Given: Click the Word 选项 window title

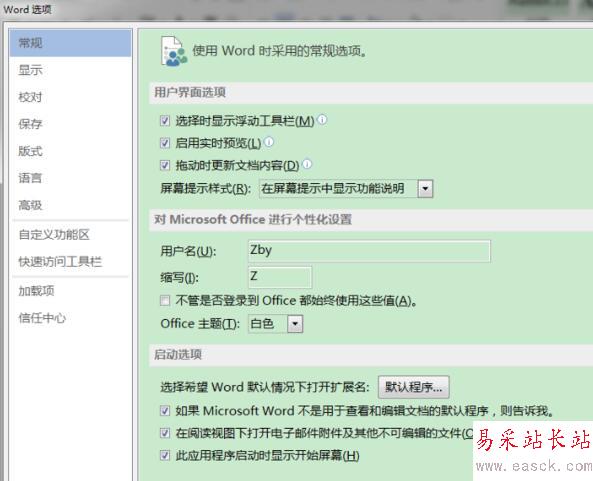Looking at the screenshot, I should pos(27,9).
